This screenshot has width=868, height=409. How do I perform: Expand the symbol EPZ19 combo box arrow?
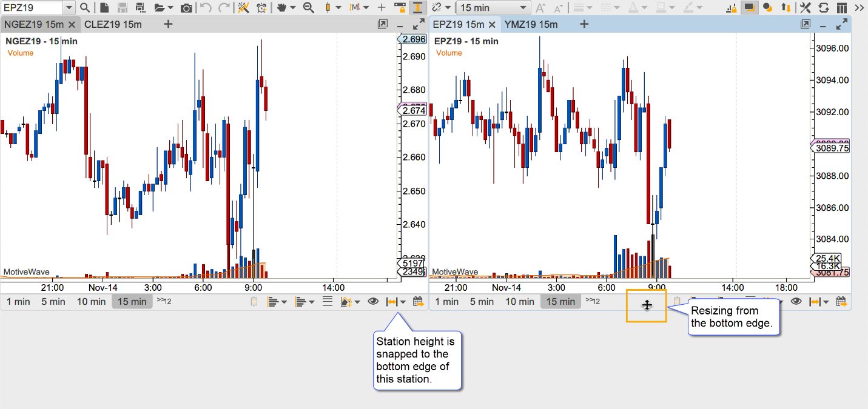(x=69, y=8)
